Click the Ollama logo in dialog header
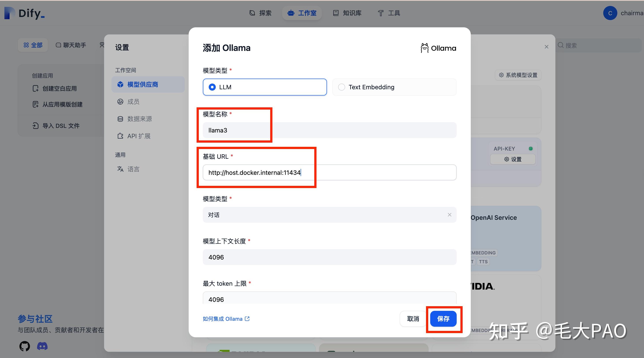 coord(439,48)
